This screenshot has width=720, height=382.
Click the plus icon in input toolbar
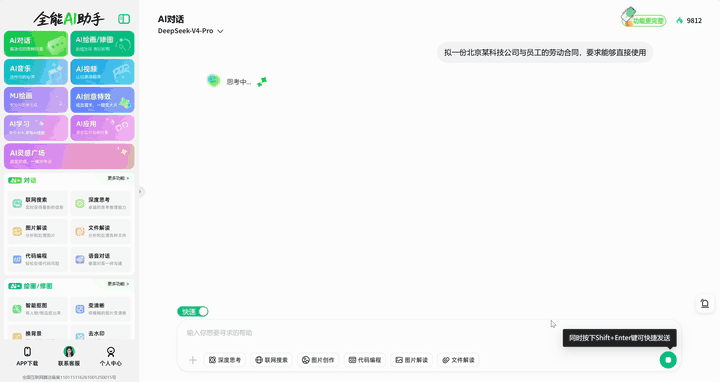[193, 360]
